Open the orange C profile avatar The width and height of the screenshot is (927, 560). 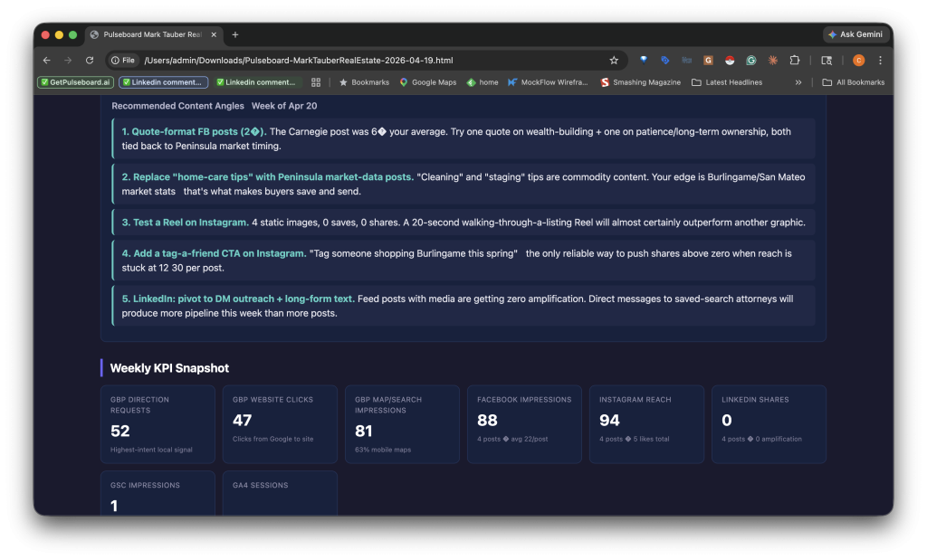[858, 61]
